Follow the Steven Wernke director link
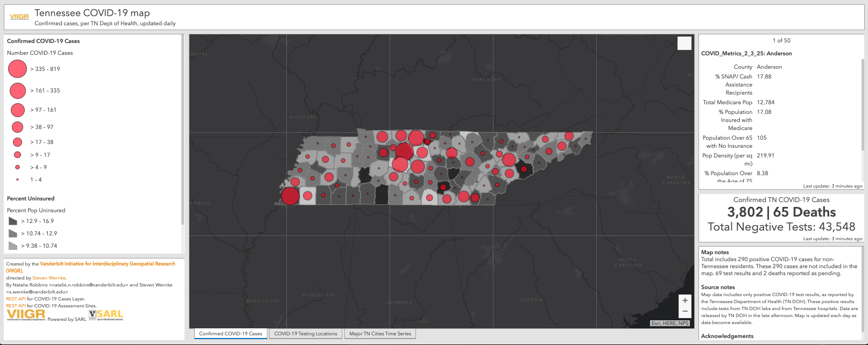The image size is (868, 345). (49, 278)
